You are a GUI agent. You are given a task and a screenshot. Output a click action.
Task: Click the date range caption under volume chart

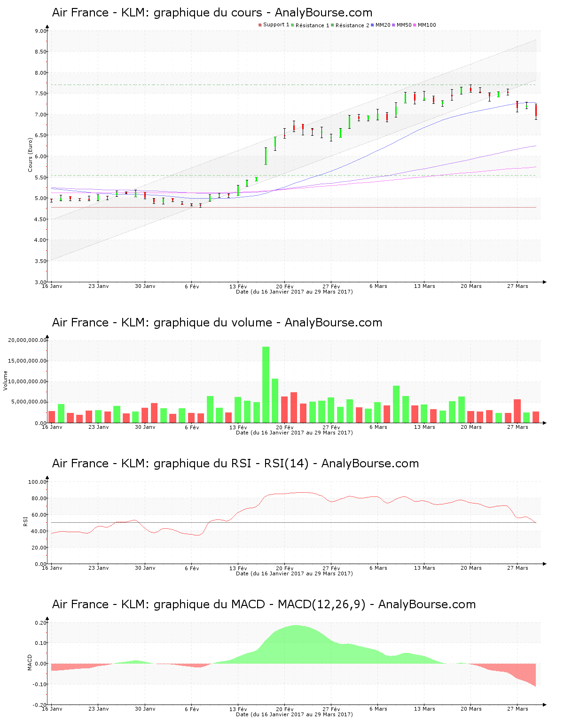294,433
